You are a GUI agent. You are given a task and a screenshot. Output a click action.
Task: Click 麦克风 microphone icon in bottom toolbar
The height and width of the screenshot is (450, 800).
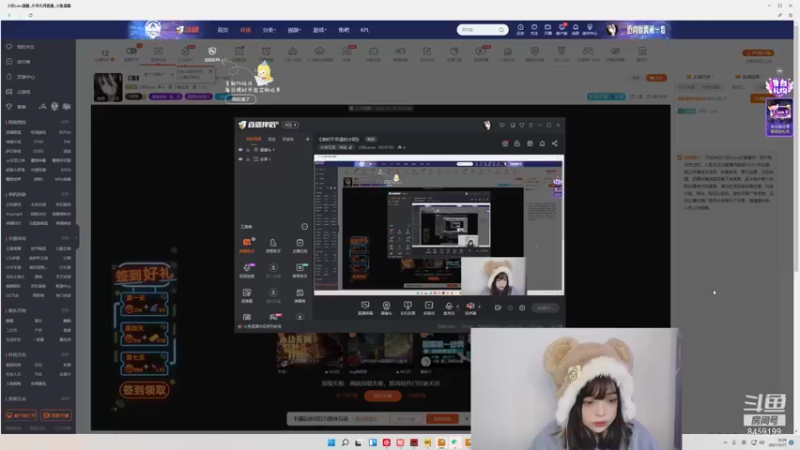[x=448, y=308]
